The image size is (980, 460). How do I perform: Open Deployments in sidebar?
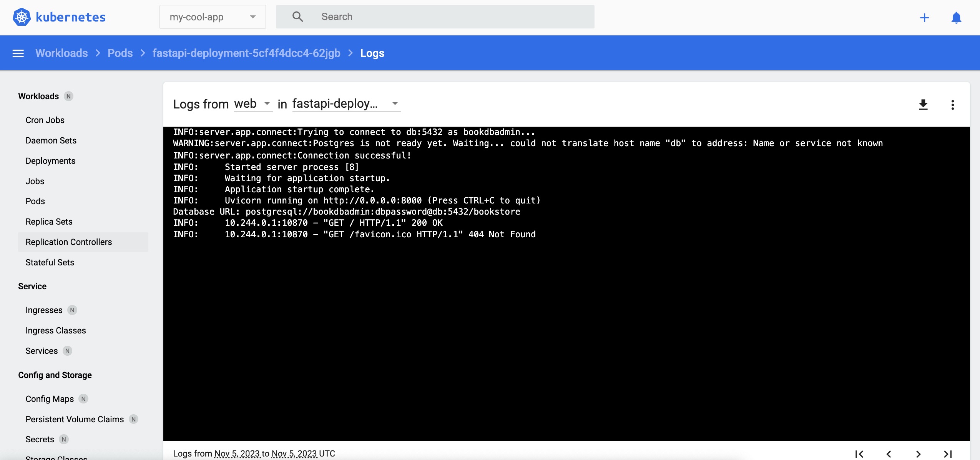point(50,161)
